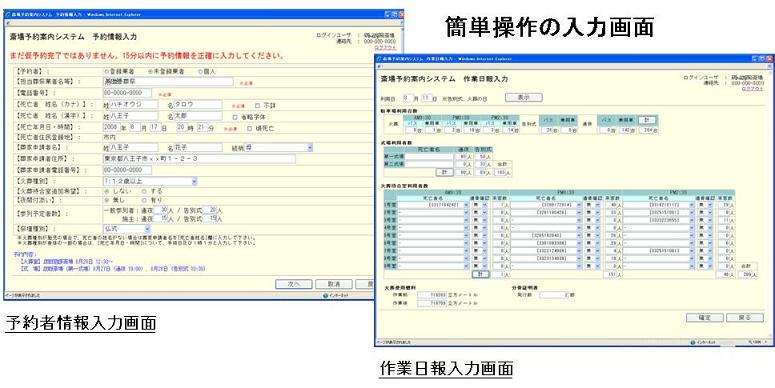Click the 確定 button in the daily report window
This screenshot has width=775, height=388.
(704, 317)
